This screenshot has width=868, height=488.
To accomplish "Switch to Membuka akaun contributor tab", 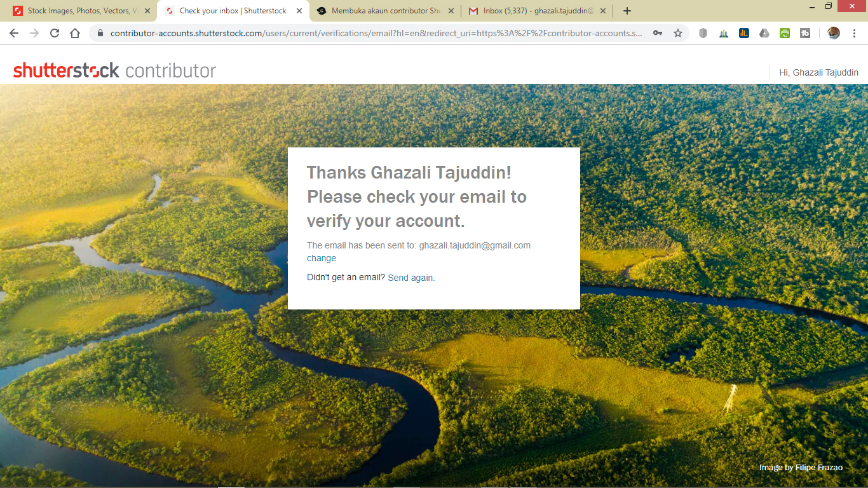I will tap(385, 11).
